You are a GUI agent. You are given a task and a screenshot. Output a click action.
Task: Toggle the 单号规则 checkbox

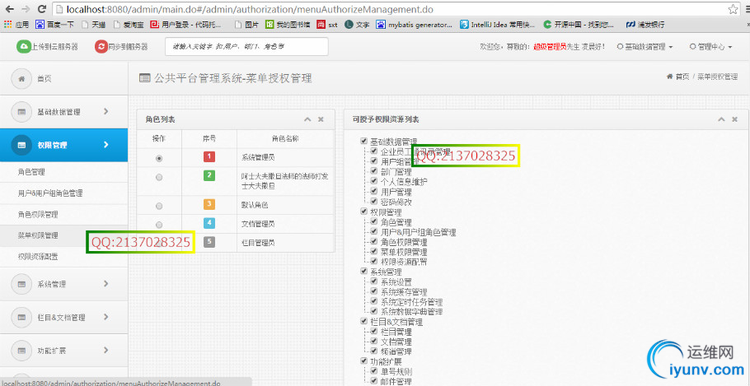coord(375,371)
